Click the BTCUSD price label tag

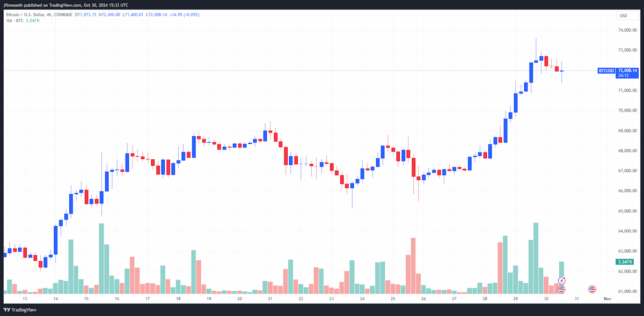pyautogui.click(x=606, y=70)
